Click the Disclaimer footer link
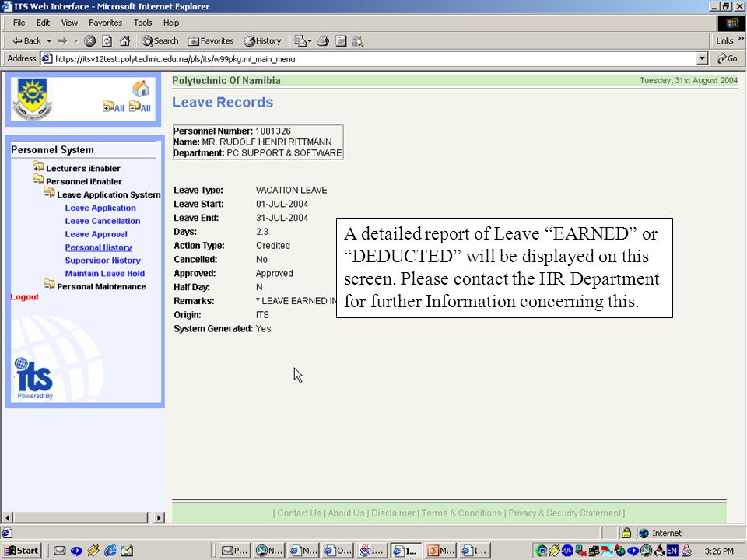 [x=393, y=513]
